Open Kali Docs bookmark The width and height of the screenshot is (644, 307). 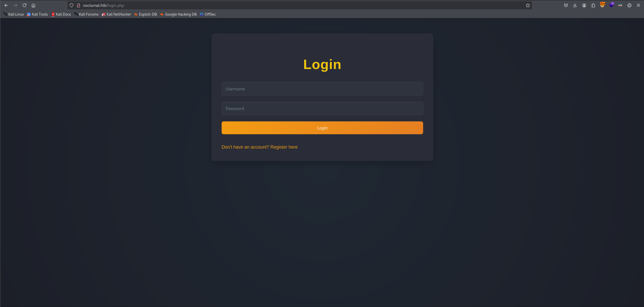pyautogui.click(x=61, y=14)
